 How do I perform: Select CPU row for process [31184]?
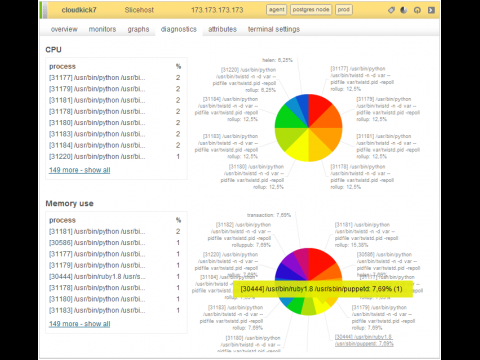coord(115,145)
